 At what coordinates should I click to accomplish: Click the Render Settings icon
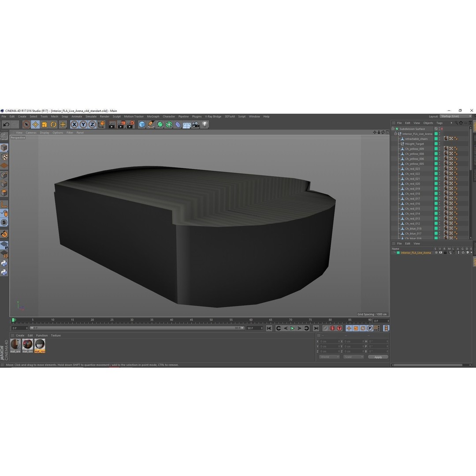(x=130, y=124)
